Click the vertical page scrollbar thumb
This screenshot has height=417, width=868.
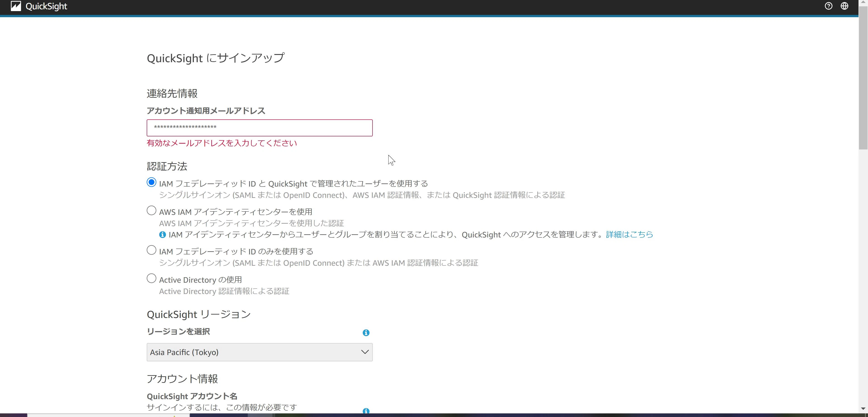coord(863,78)
